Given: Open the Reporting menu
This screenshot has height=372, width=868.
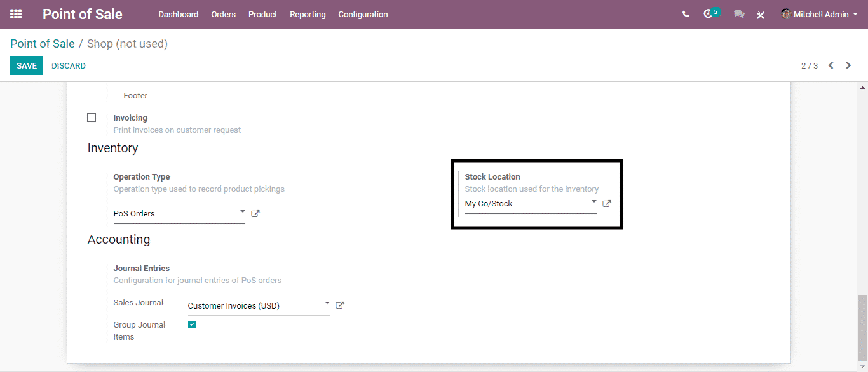Looking at the screenshot, I should 308,14.
